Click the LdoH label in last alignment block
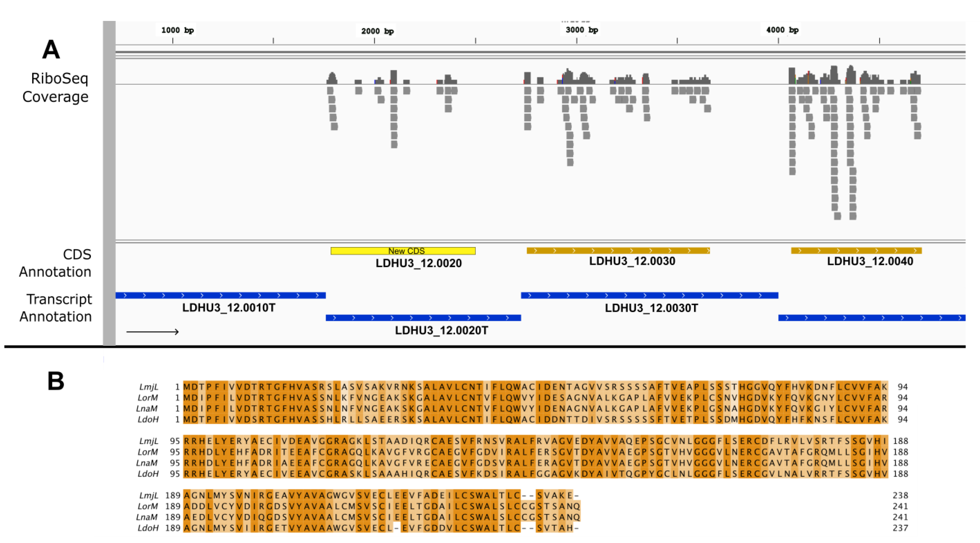Image resolution: width=980 pixels, height=543 pixels. (148, 528)
